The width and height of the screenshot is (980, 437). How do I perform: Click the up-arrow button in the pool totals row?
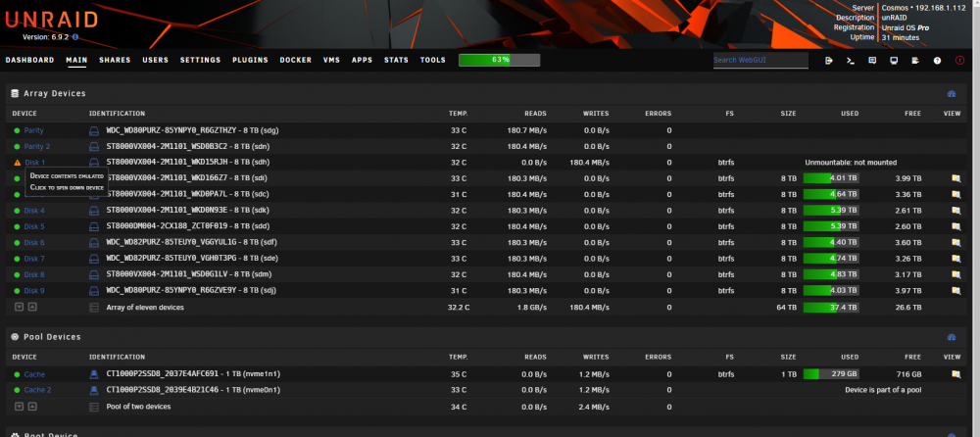pyautogui.click(x=32, y=407)
